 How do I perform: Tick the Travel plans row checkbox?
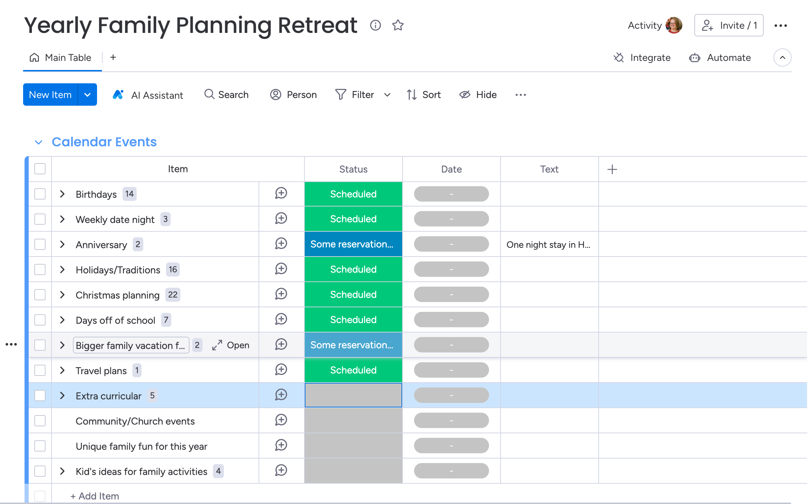[x=40, y=370]
